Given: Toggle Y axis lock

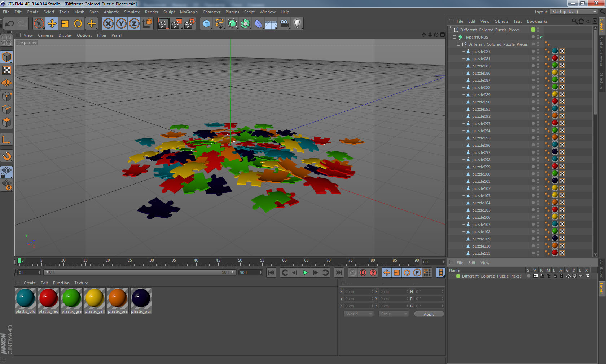Looking at the screenshot, I should point(121,24).
